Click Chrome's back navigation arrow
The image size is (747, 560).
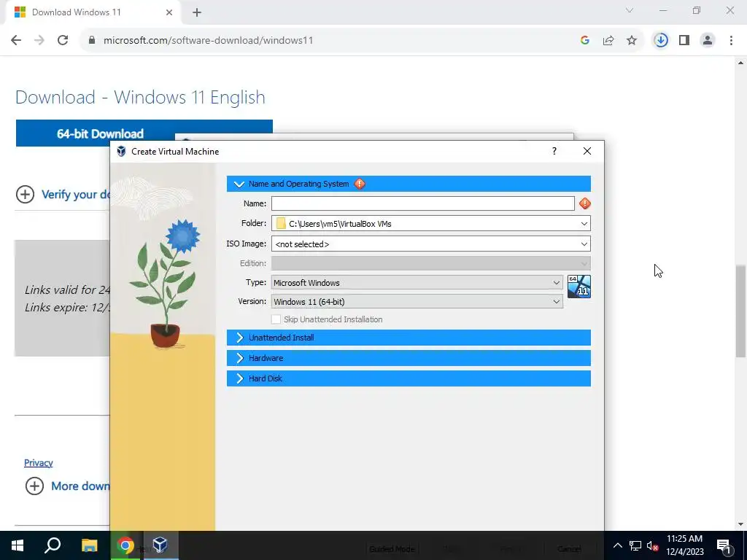(x=16, y=41)
